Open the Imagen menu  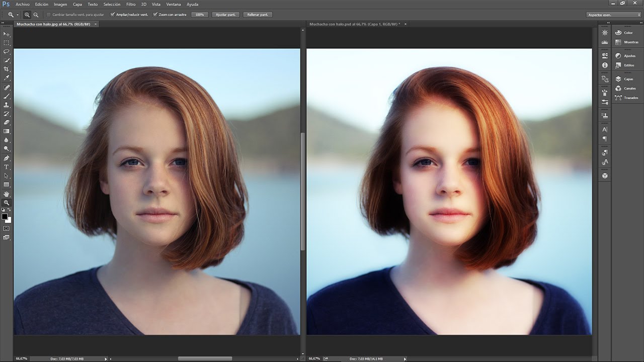(60, 4)
